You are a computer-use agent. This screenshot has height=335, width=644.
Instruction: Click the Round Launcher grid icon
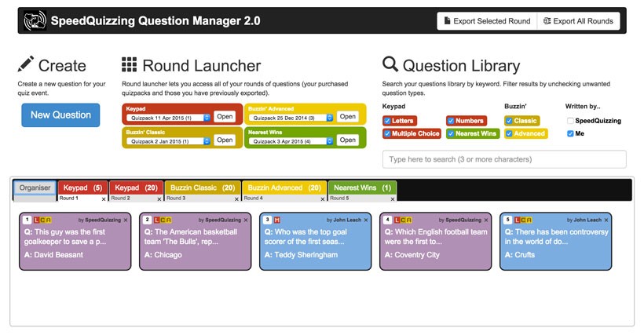point(129,64)
